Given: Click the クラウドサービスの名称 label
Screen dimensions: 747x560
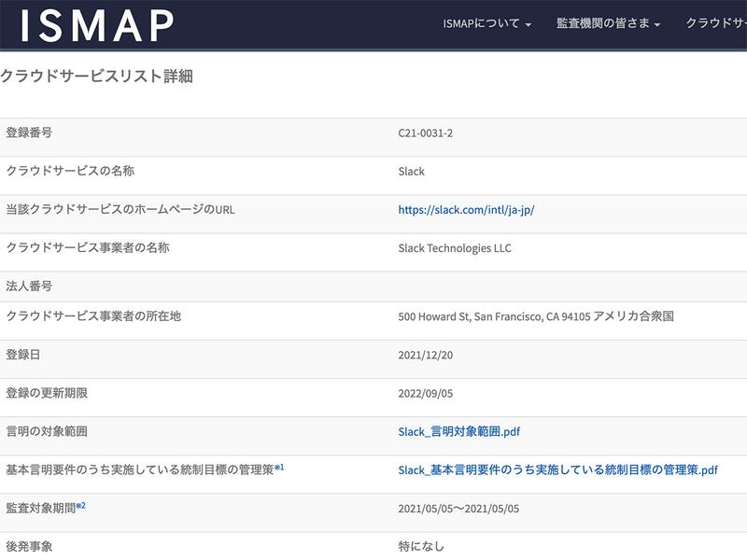Looking at the screenshot, I should coord(70,171).
